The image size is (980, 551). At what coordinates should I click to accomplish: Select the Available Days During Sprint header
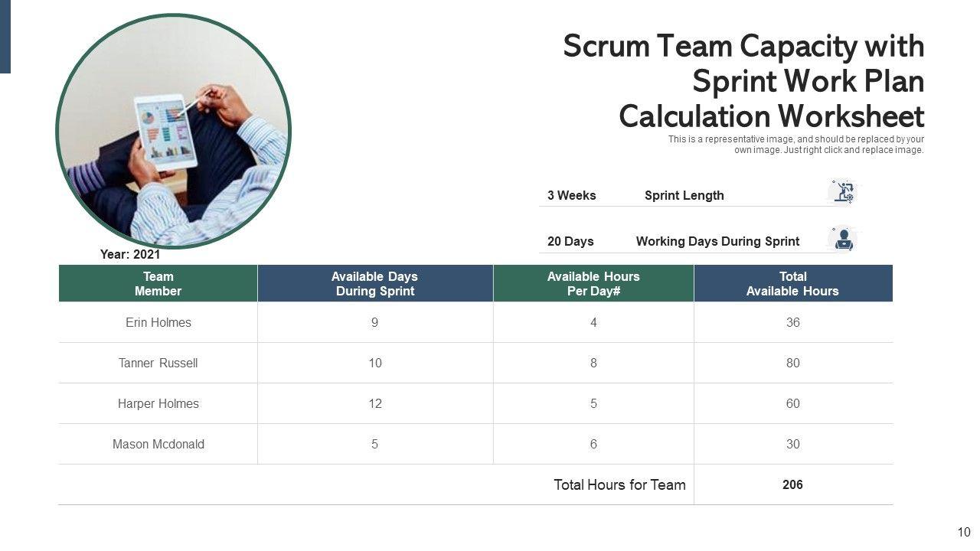tap(374, 284)
